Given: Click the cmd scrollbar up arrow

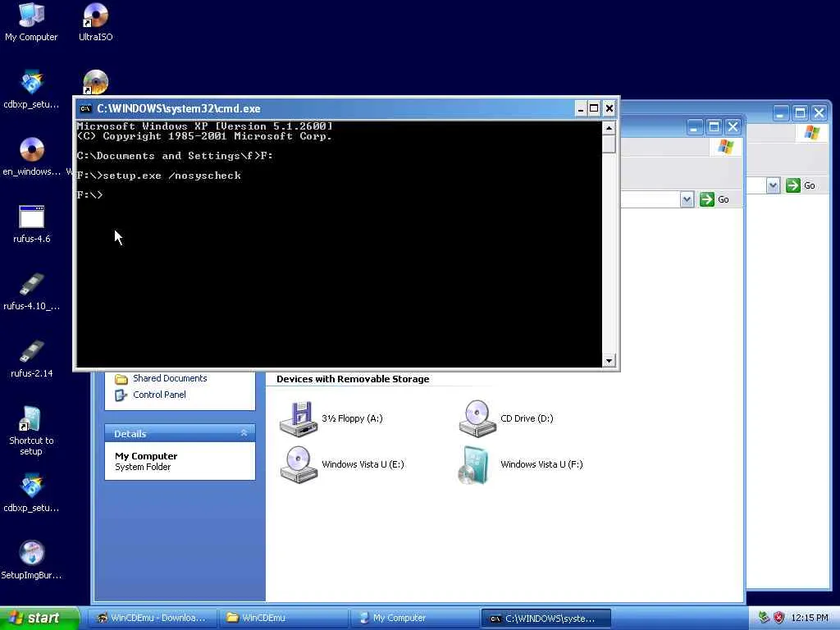Looking at the screenshot, I should tap(609, 127).
